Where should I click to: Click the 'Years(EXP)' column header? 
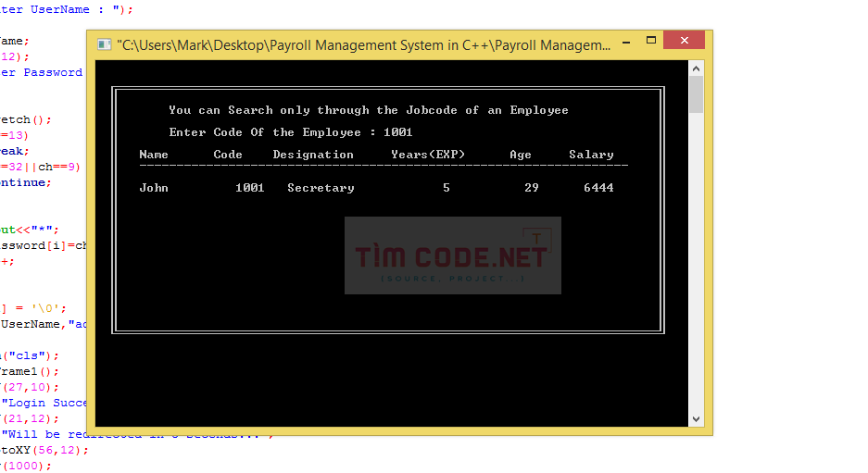coord(428,155)
